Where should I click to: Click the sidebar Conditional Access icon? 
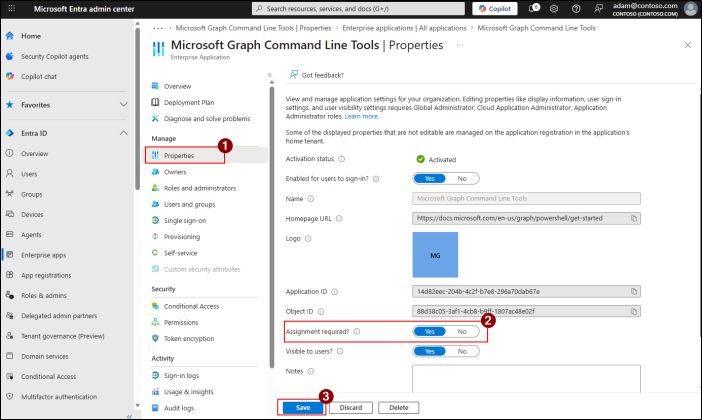click(10, 376)
